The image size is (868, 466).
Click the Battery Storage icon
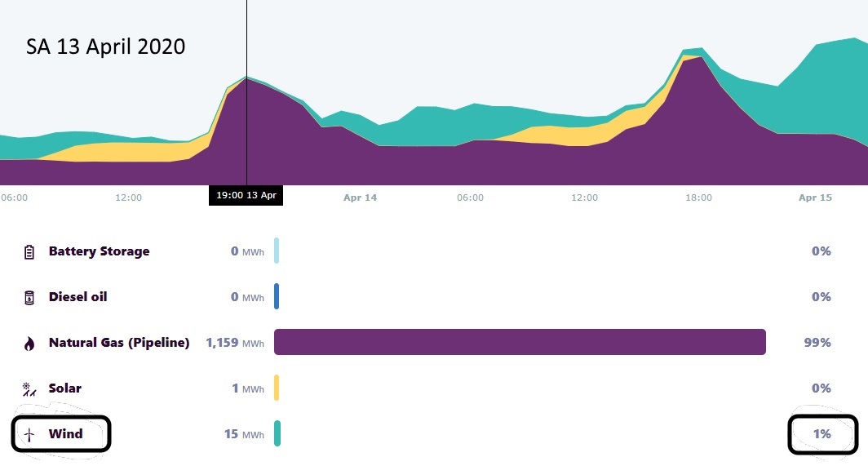click(29, 251)
